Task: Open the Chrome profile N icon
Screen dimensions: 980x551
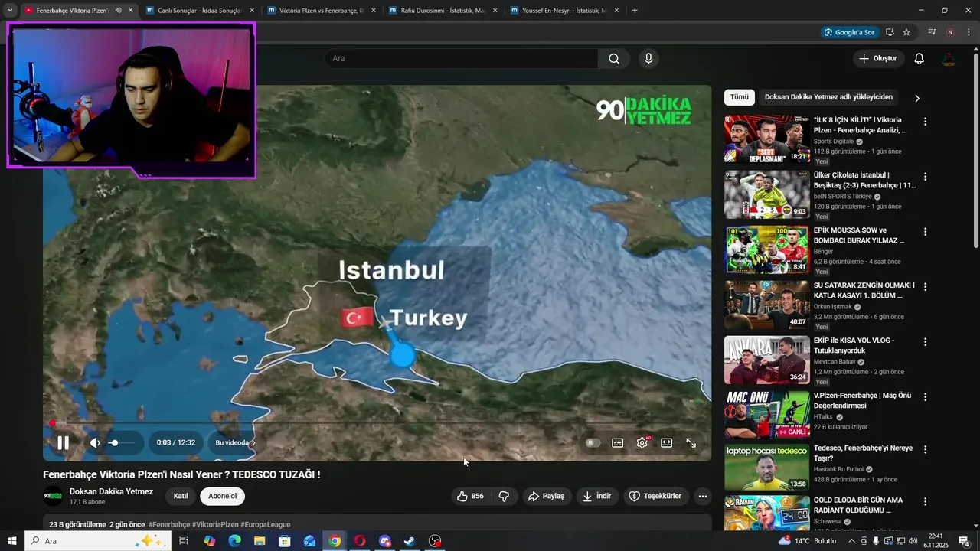Action: pyautogui.click(x=950, y=32)
